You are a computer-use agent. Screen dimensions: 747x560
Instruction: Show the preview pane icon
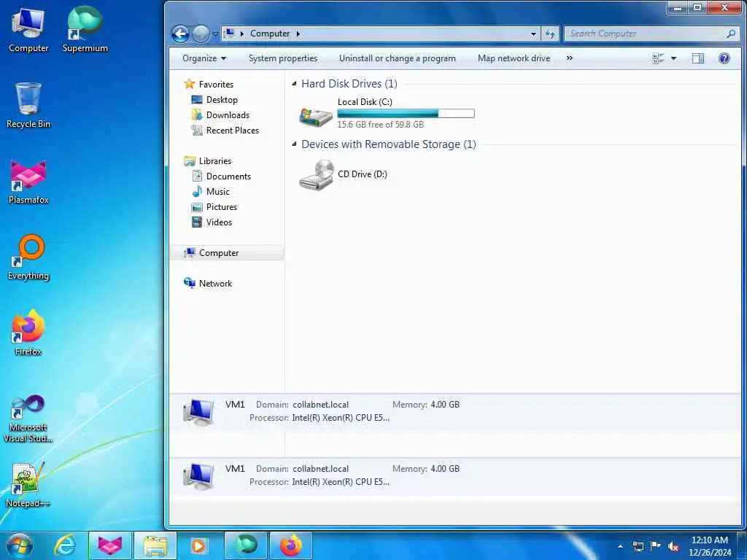click(698, 58)
